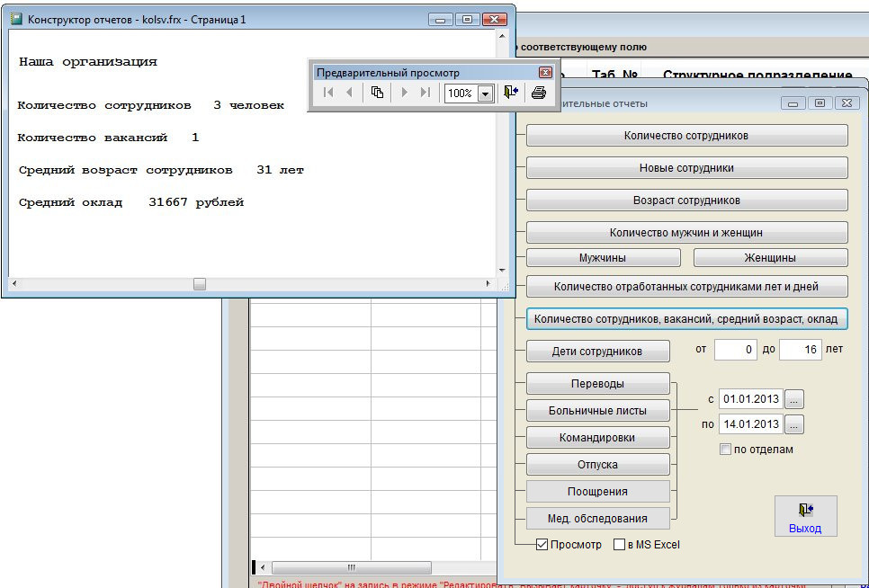Click the Наша организация report heading
The image size is (869, 588).
click(88, 62)
